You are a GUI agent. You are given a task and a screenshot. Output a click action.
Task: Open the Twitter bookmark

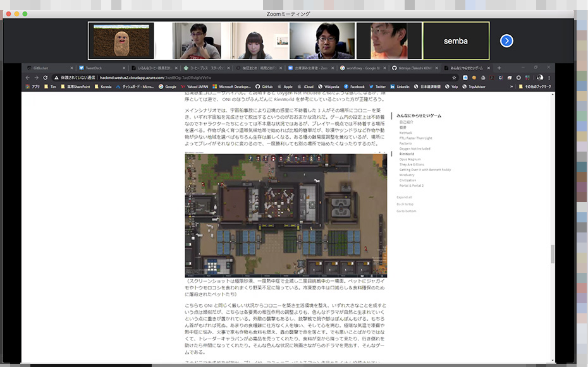377,87
